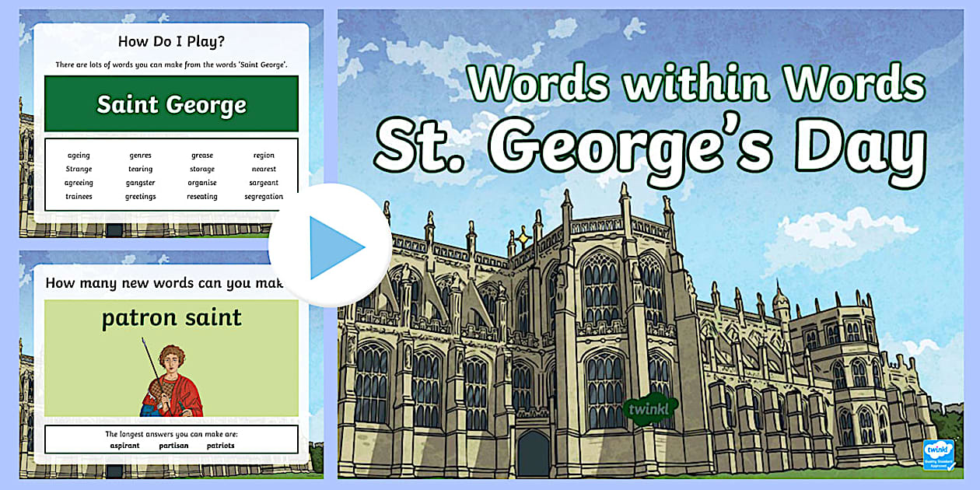Click the twinkl logo on the chapel
The image size is (980, 490).
pos(650,407)
